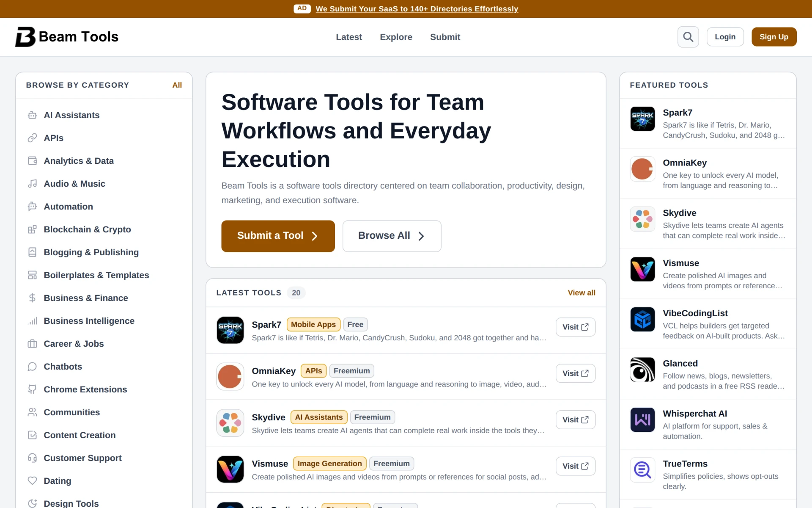Click the Login button
The height and width of the screenshot is (508, 812).
[x=725, y=37]
